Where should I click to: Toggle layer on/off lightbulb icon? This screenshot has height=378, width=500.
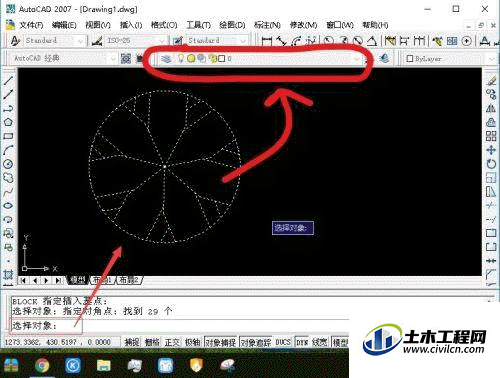click(181, 59)
